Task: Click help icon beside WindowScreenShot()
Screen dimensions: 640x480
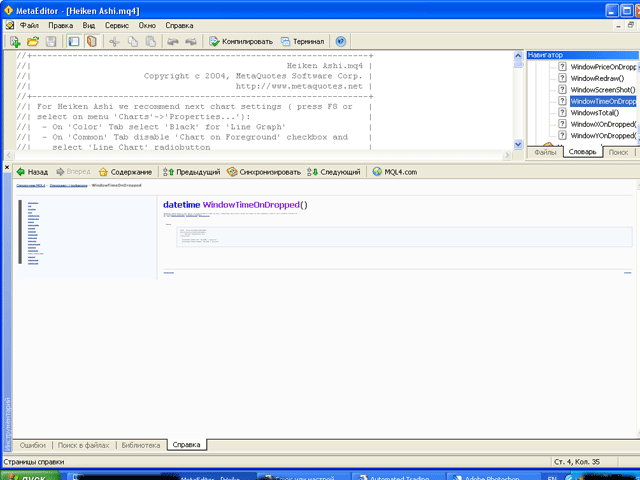Action: [562, 89]
